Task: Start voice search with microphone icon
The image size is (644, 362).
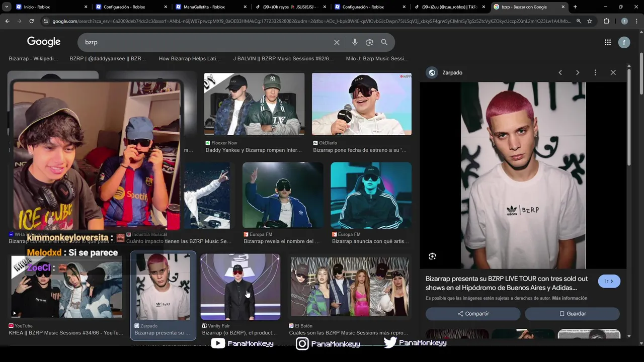Action: click(355, 42)
